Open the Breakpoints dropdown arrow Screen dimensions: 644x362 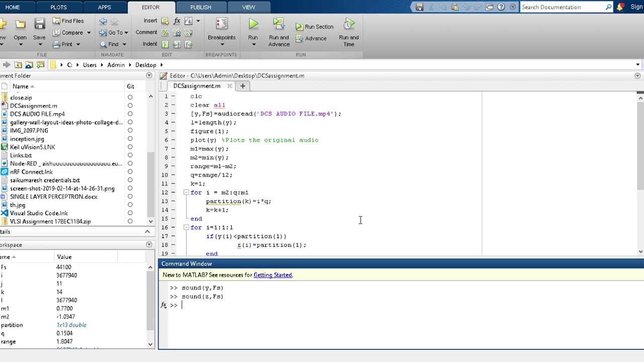221,45
